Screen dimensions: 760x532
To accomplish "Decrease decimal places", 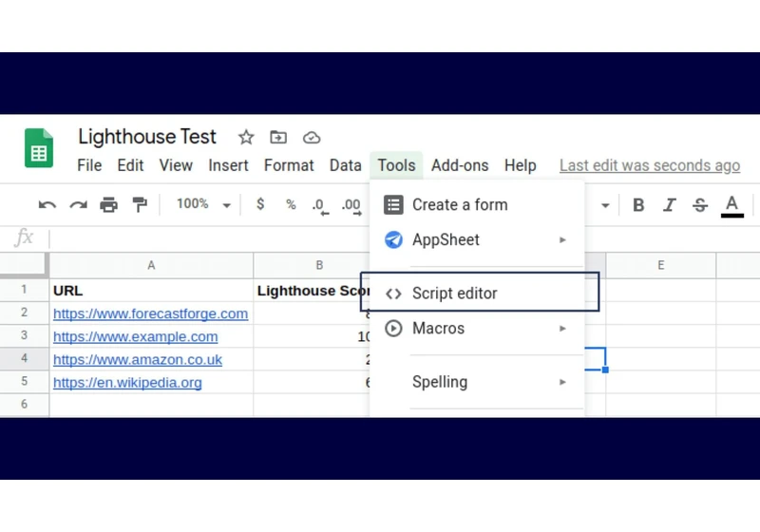I will (320, 206).
